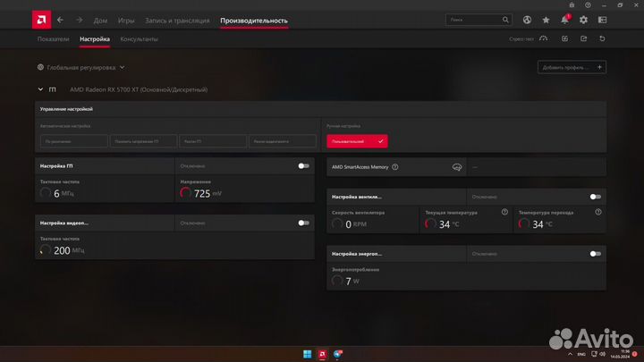Open the Игры tab
This screenshot has height=362, width=644.
tap(126, 20)
